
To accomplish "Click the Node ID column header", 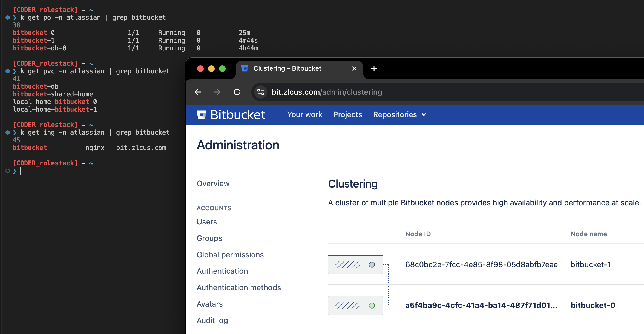I will click(x=418, y=234).
